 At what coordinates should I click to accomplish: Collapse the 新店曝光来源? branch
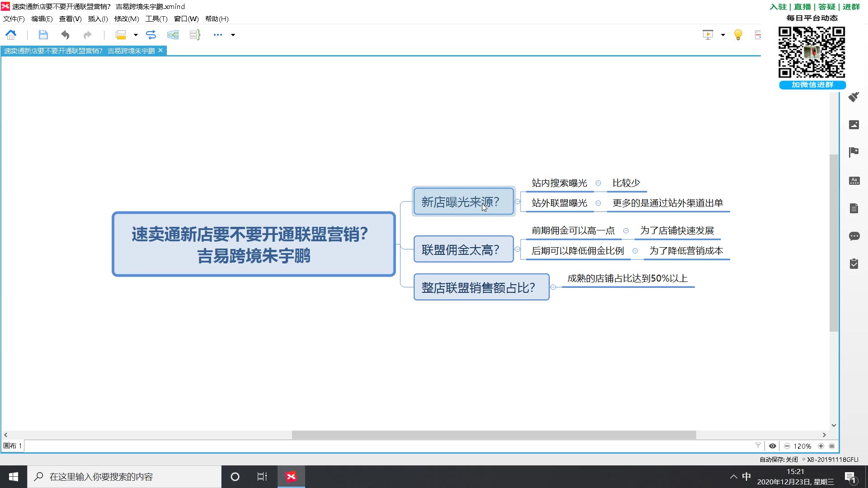(x=517, y=202)
